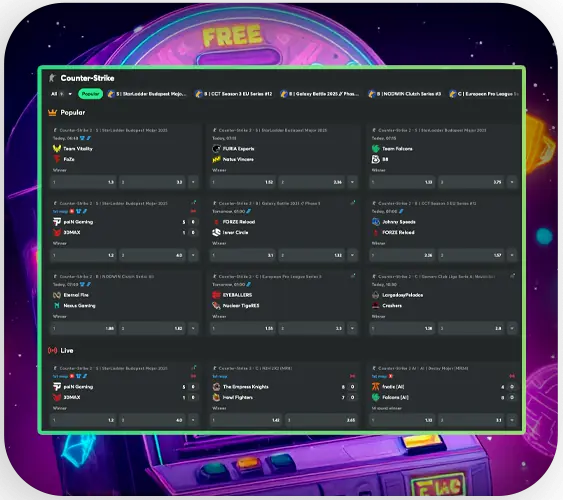Click the Natus Vincere logo
563x500 pixels.
point(216,159)
